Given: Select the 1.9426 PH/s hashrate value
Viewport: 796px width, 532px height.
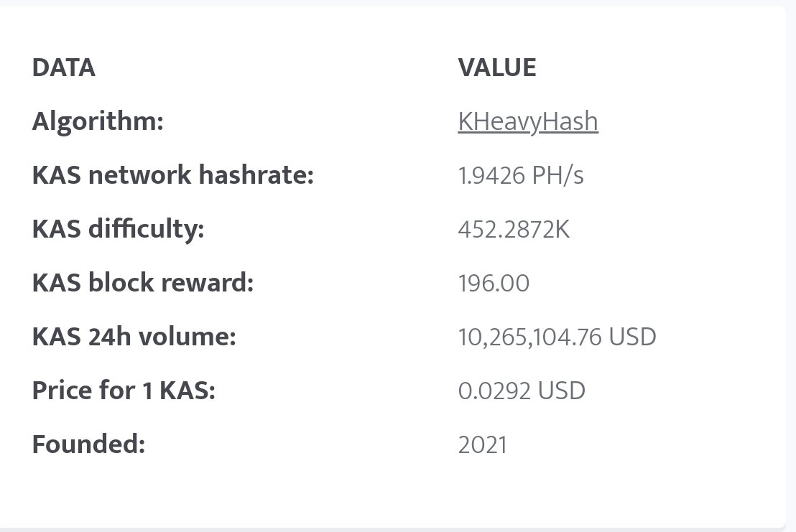Looking at the screenshot, I should click(521, 175).
